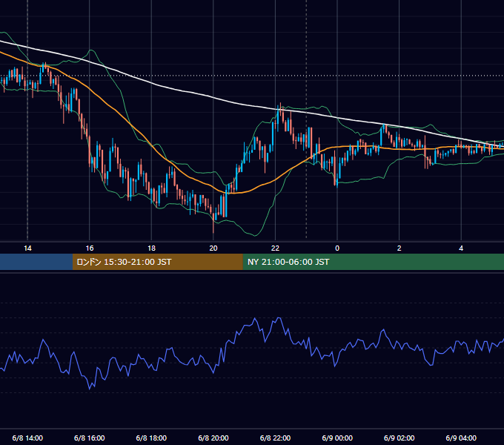Click the 2 hour axis label
This screenshot has width=504, height=445.
399,248
